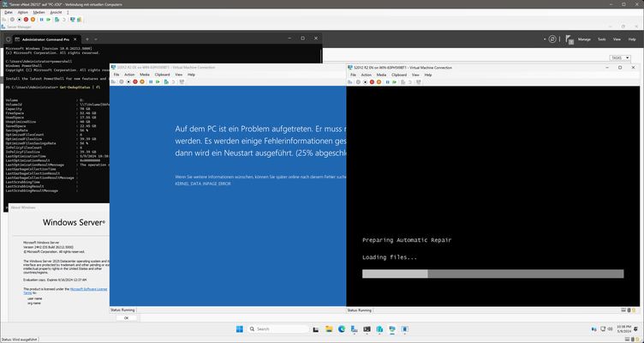This screenshot has width=644, height=343.
Task: Click green Reset icon in S2012 R2 EN toolbar
Action: 394,81
